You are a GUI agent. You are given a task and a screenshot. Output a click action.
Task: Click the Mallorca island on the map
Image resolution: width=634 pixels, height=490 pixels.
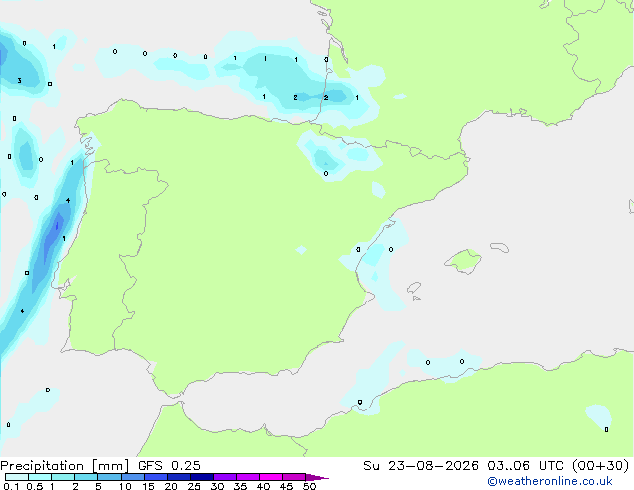pyautogui.click(x=463, y=261)
